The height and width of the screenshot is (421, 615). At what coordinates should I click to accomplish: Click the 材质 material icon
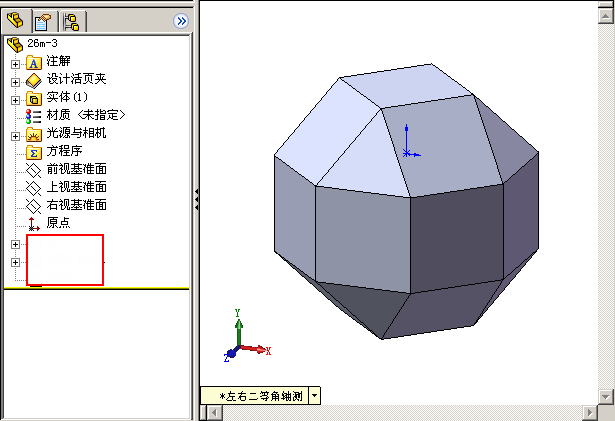(x=34, y=117)
